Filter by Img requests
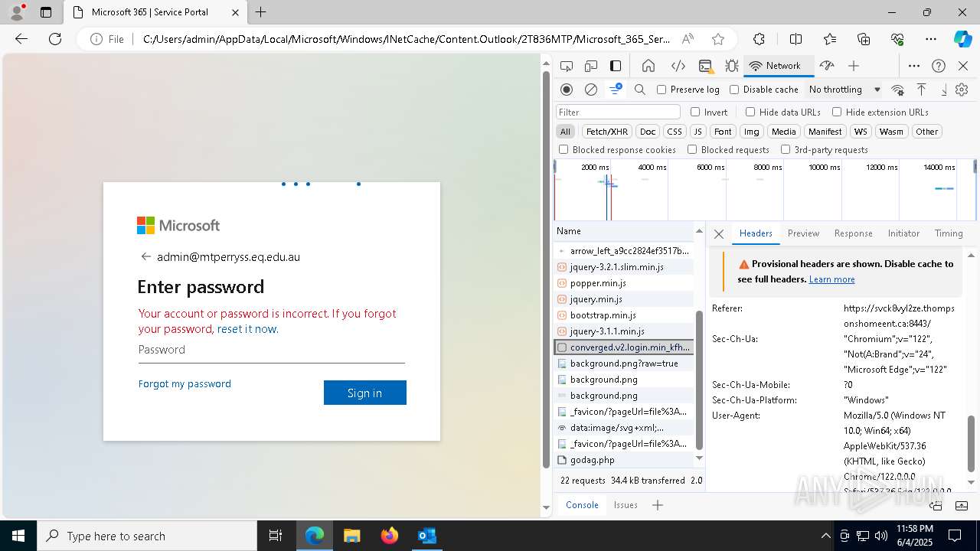Screen dimensions: 980x551 (752, 132)
